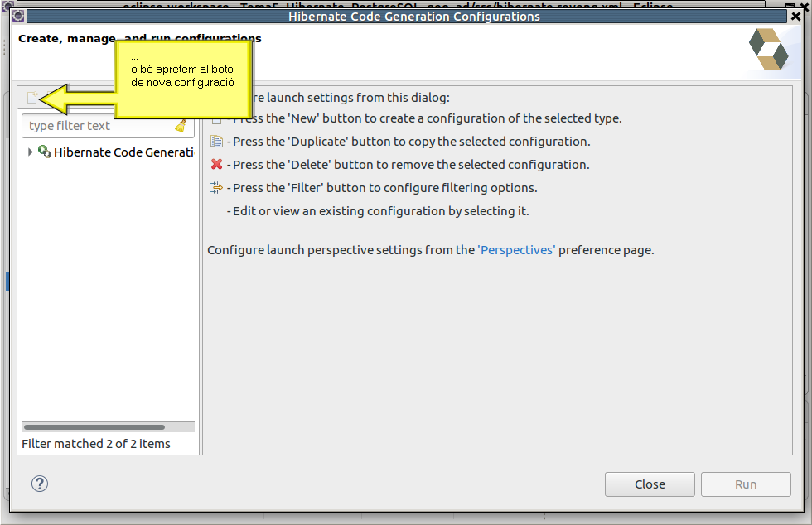This screenshot has height=525, width=812.
Task: Open help with the question mark icon
Action: tap(40, 484)
